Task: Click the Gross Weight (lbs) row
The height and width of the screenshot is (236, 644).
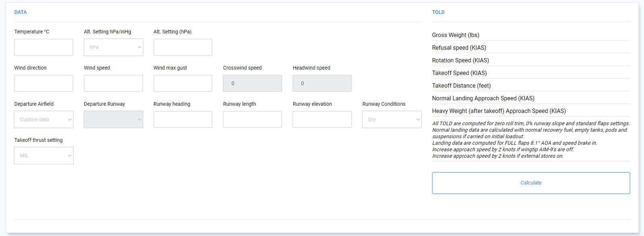Action: (x=531, y=35)
